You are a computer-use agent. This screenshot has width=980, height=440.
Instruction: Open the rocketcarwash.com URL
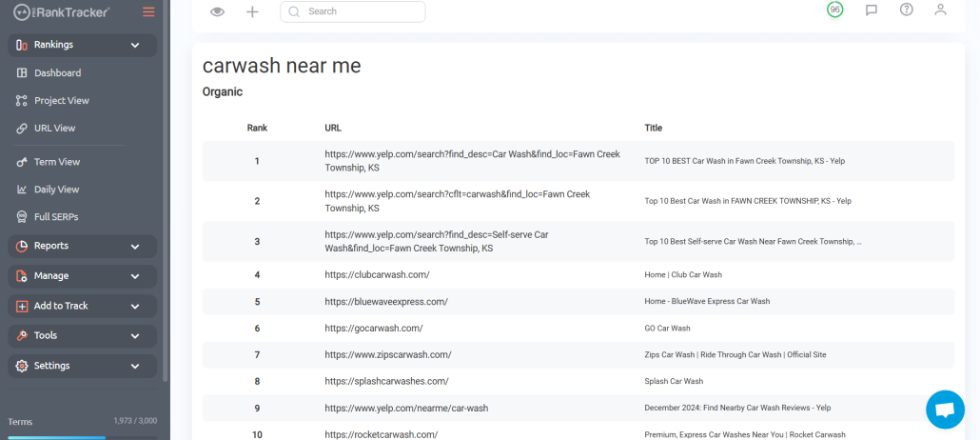click(381, 435)
